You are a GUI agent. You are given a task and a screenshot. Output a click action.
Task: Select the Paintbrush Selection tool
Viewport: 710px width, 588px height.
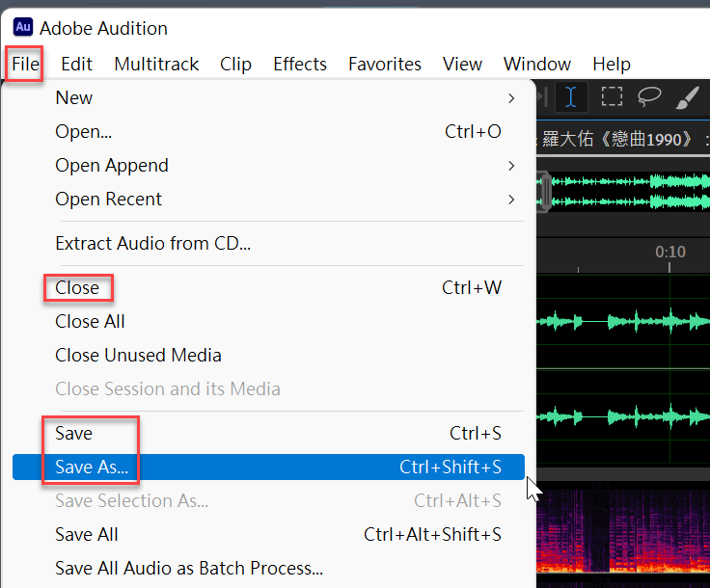coord(687,96)
